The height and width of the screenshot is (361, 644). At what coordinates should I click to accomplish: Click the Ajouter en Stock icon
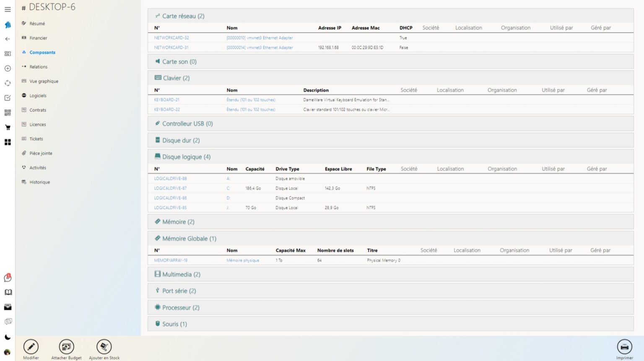click(x=104, y=347)
